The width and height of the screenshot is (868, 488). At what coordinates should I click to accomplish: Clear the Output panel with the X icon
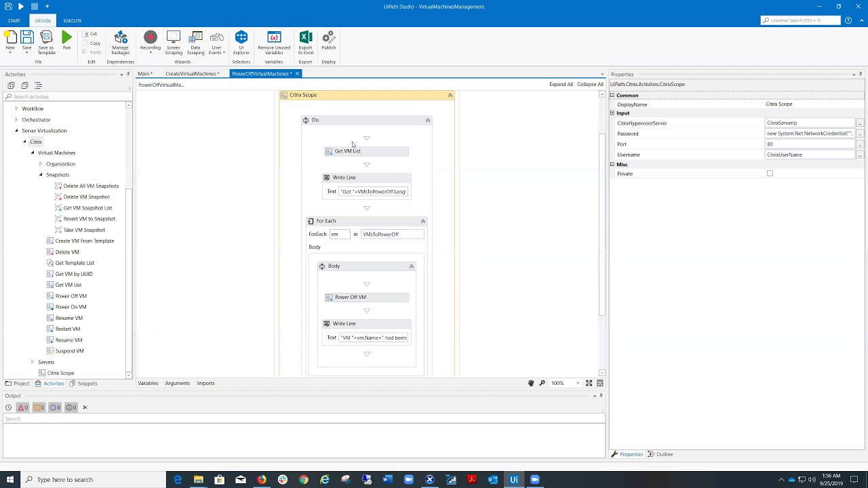pyautogui.click(x=85, y=407)
